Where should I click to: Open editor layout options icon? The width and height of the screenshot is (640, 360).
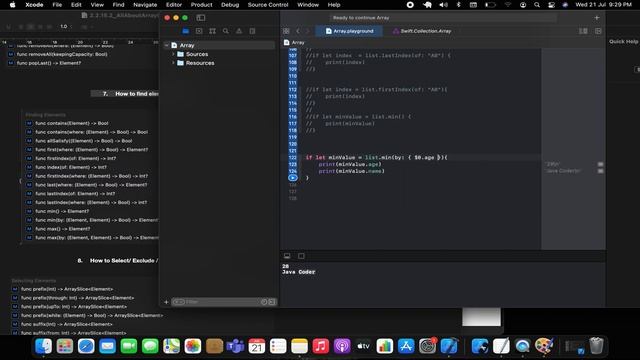tap(583, 31)
